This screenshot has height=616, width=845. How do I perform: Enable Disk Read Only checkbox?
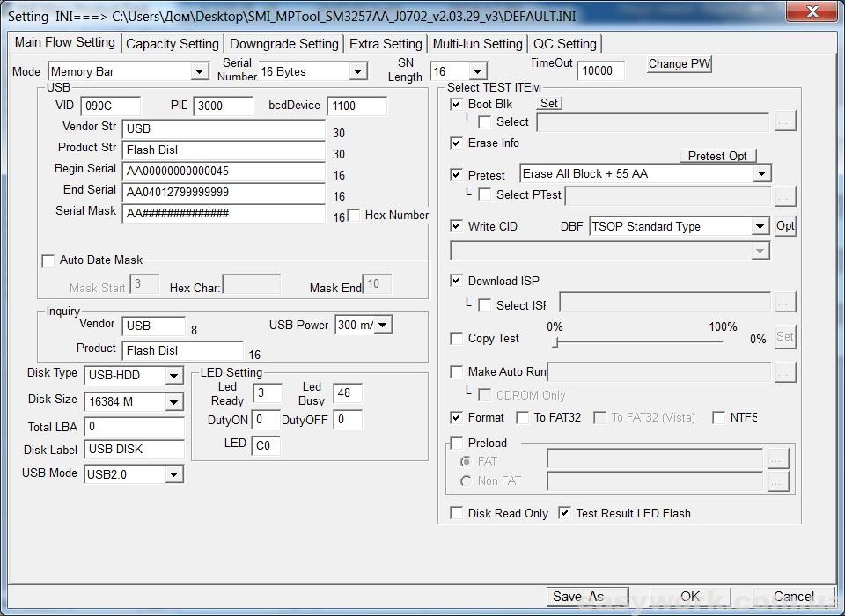457,513
